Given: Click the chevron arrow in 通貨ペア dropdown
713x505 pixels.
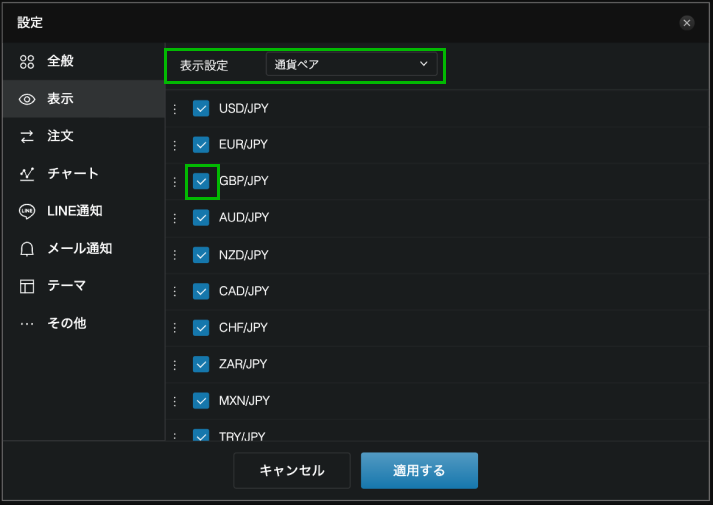Looking at the screenshot, I should pos(424,65).
